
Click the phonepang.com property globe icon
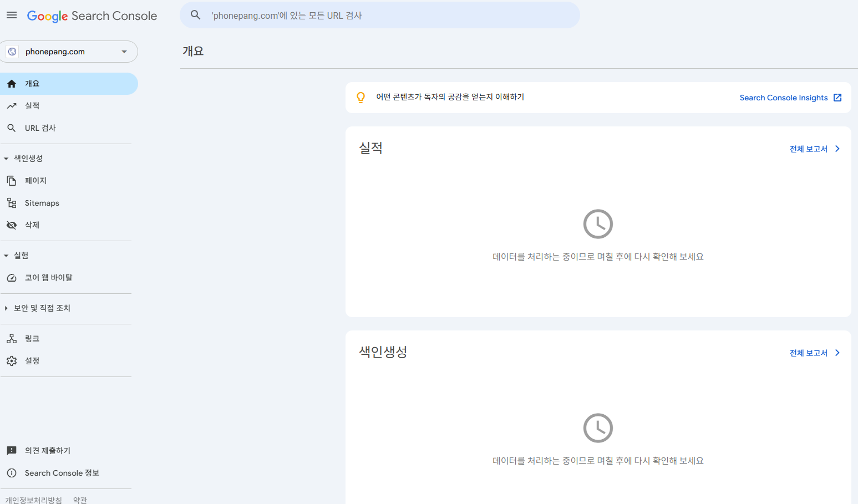pyautogui.click(x=12, y=52)
